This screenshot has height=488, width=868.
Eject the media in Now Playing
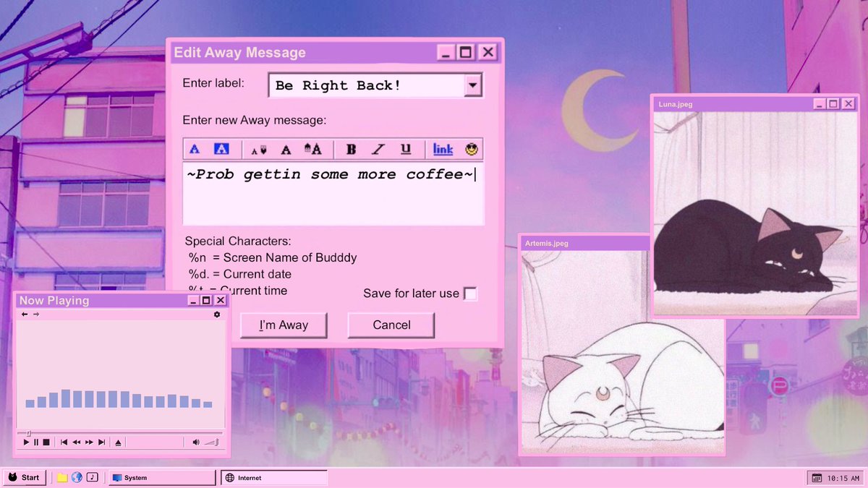point(119,442)
